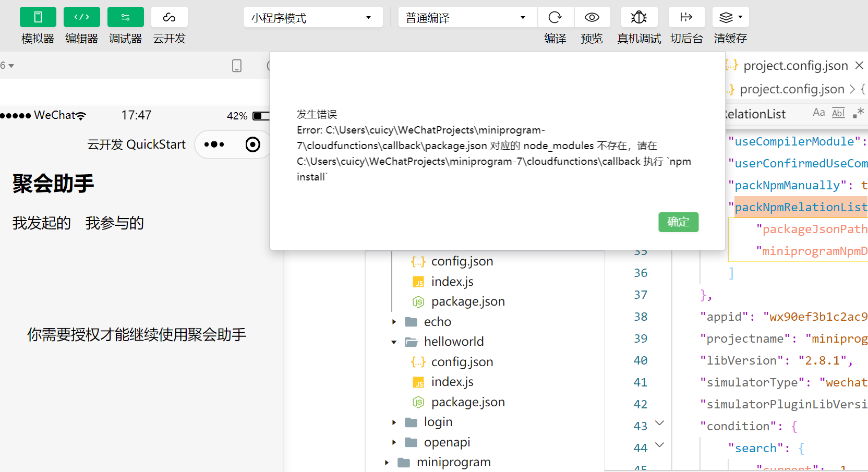
Task: Click the 聚会助手 heading in simulator
Action: [x=53, y=184]
